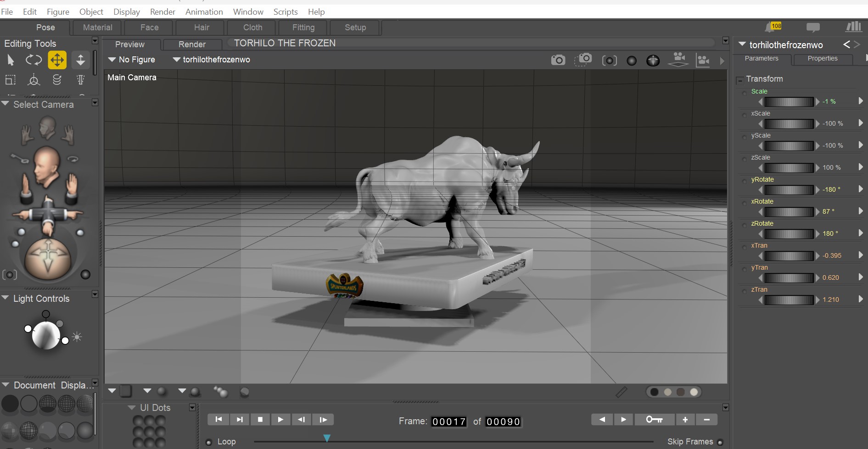
Task: Open the object dropdown in Parameters panel
Action: click(742, 44)
